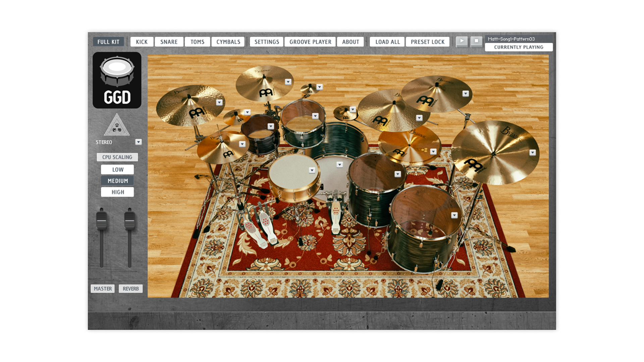
Task: Open the China cymbal dropdown arrow
Action: pyautogui.click(x=532, y=153)
